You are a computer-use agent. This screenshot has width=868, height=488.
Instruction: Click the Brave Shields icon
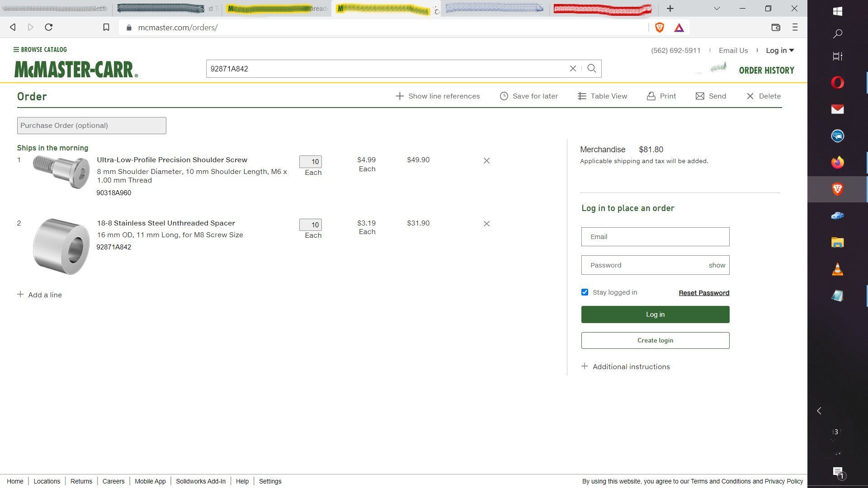(x=660, y=28)
